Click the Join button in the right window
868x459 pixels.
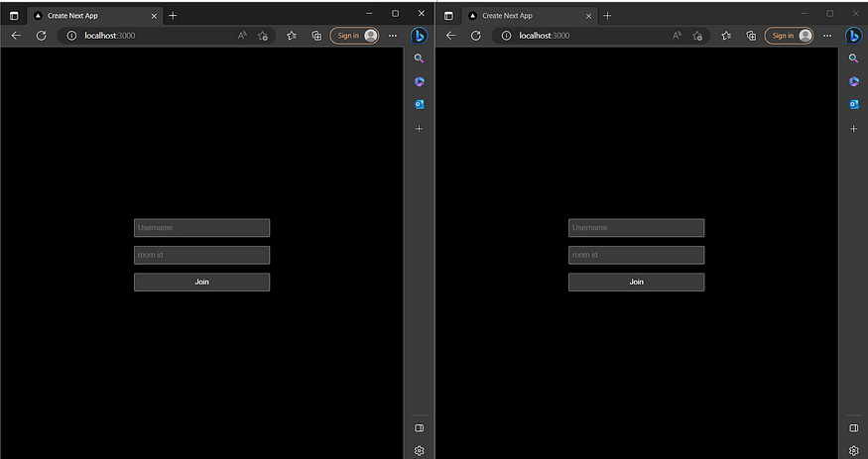(x=637, y=282)
